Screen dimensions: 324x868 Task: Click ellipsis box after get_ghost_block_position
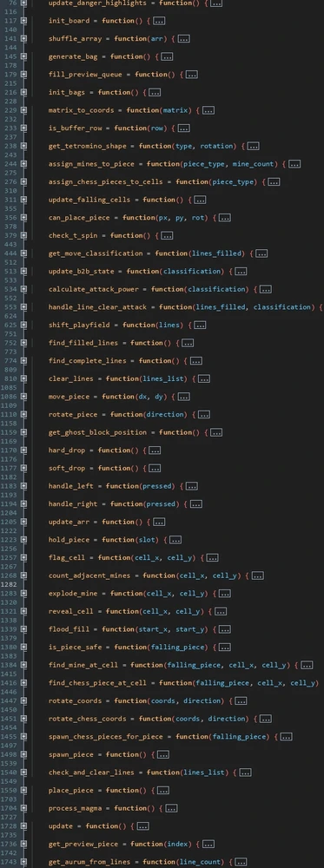click(216, 432)
